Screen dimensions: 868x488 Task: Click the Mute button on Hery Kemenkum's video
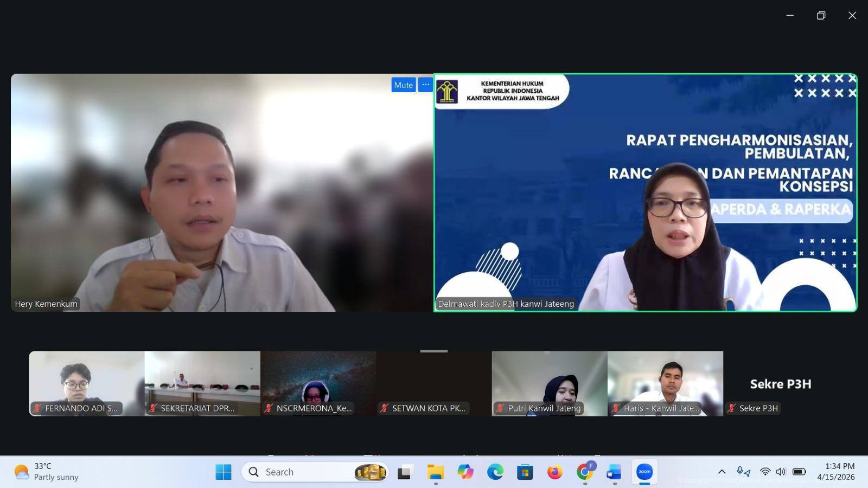403,85
